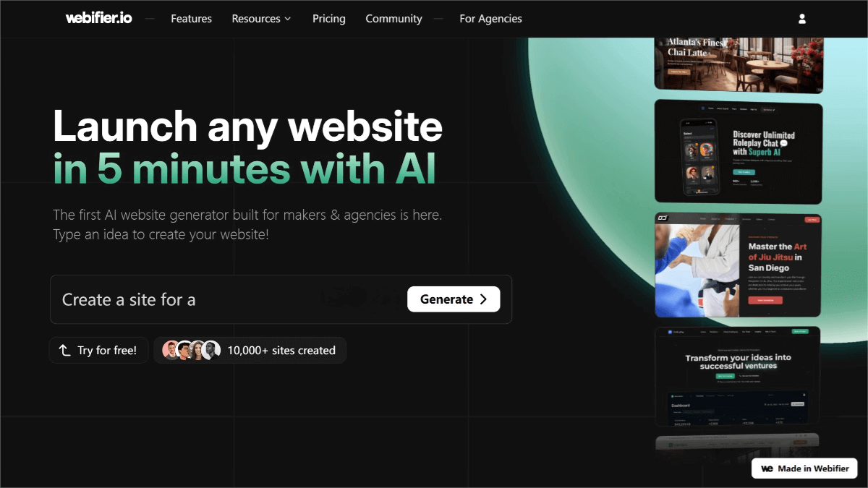Open the Transform your ideas into ventures preview
868x488 pixels.
point(739,376)
